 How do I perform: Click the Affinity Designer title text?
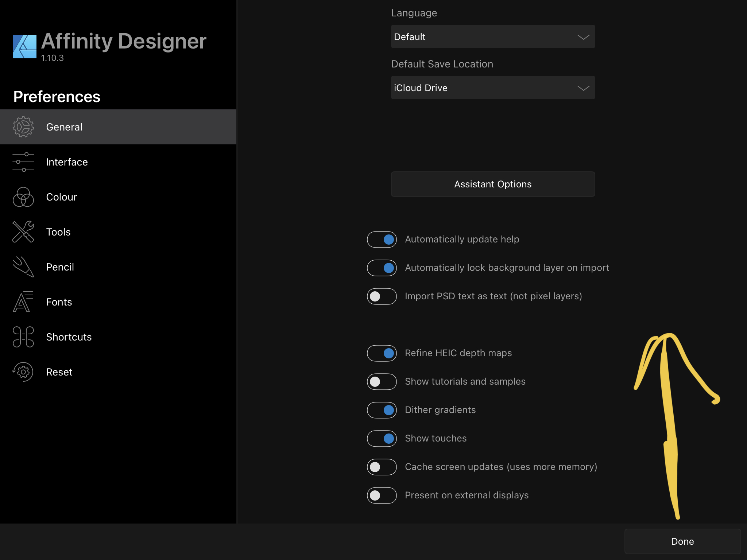tap(124, 41)
